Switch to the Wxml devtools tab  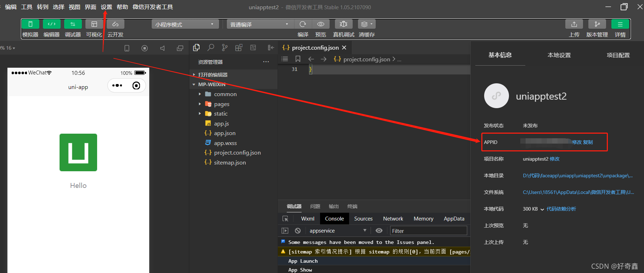coord(308,219)
